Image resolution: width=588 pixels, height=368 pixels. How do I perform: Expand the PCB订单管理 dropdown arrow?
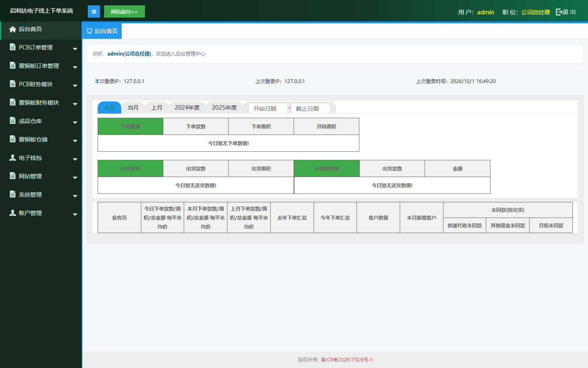coord(75,49)
